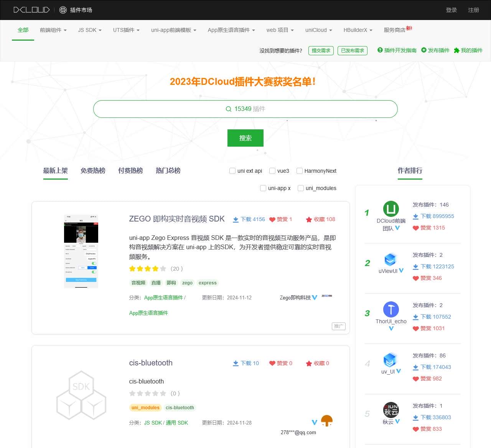The image size is (491, 448).
Task: Click the 已发布需求 button
Action: [353, 51]
